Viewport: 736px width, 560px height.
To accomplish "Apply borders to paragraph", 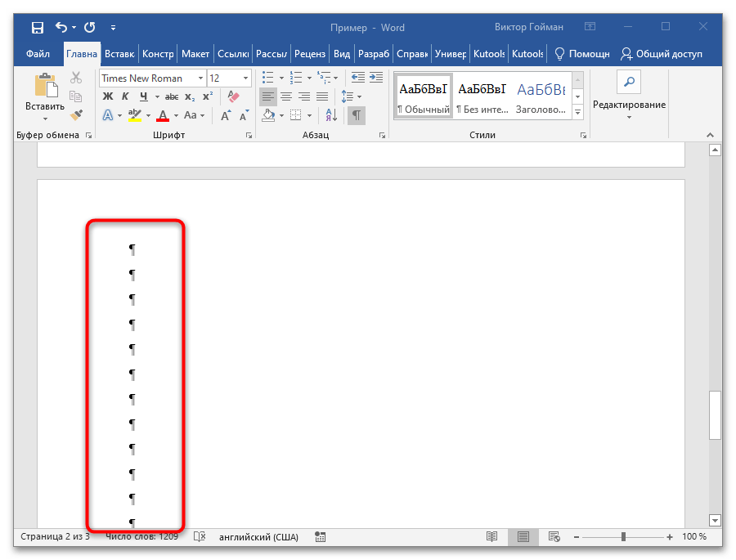I will (296, 115).
